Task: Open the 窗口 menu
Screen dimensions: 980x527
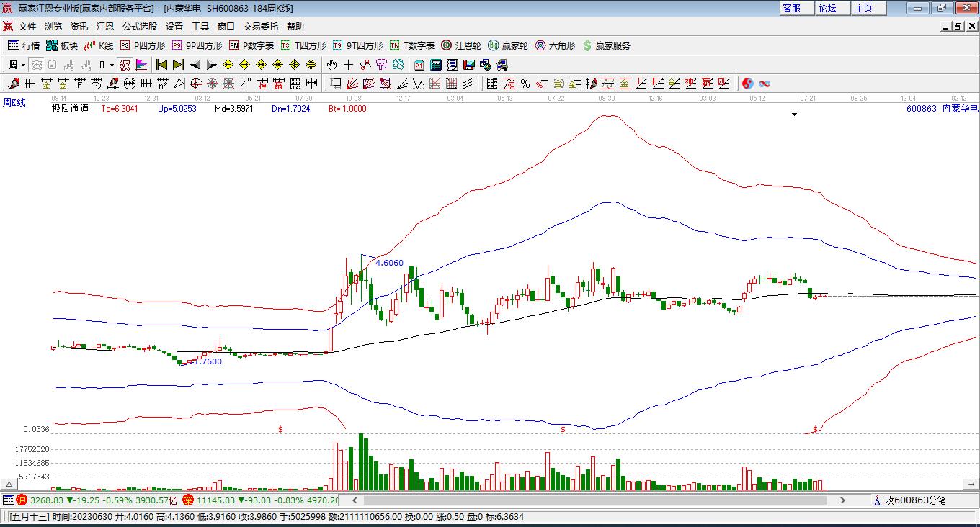Action: [x=226, y=27]
